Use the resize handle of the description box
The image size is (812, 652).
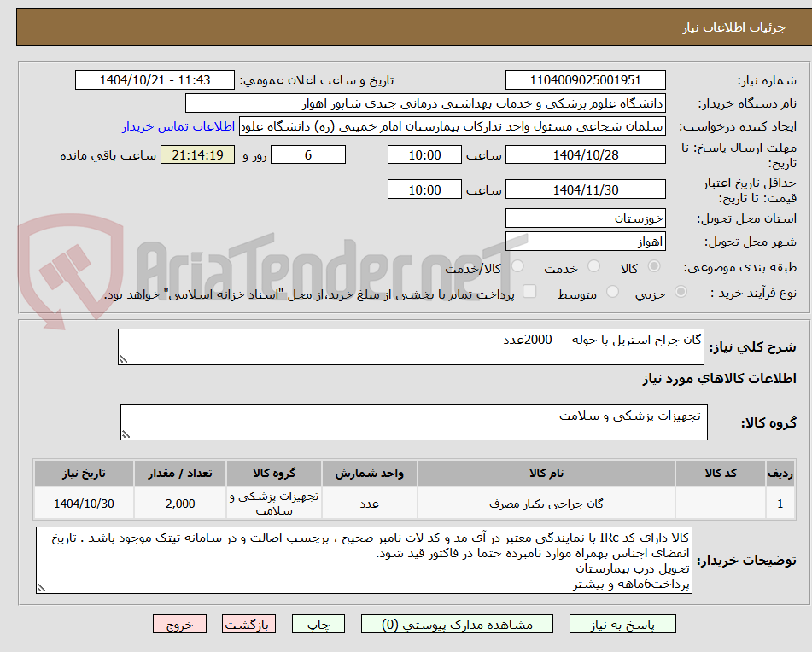(x=123, y=359)
